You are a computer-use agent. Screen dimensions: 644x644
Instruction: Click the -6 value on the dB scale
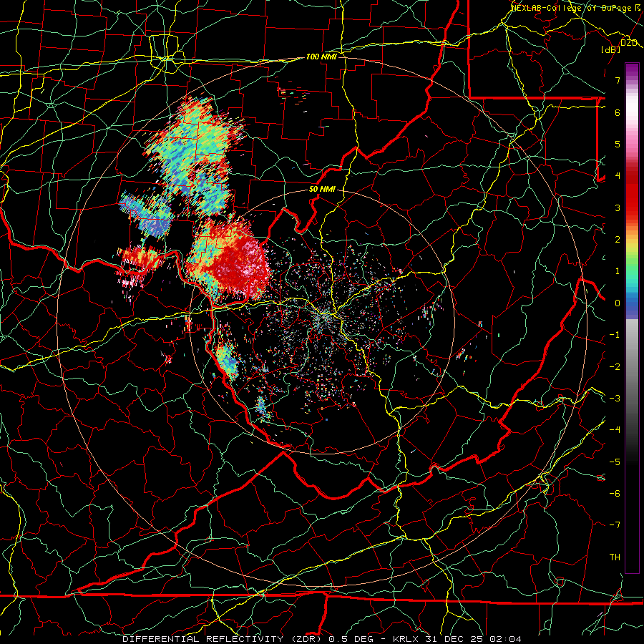pos(615,494)
